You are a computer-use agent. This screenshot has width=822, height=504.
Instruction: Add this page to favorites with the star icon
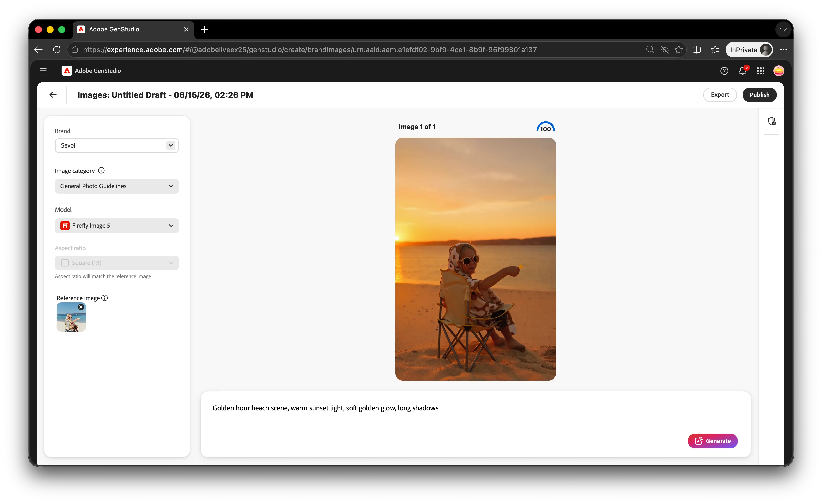(x=679, y=50)
